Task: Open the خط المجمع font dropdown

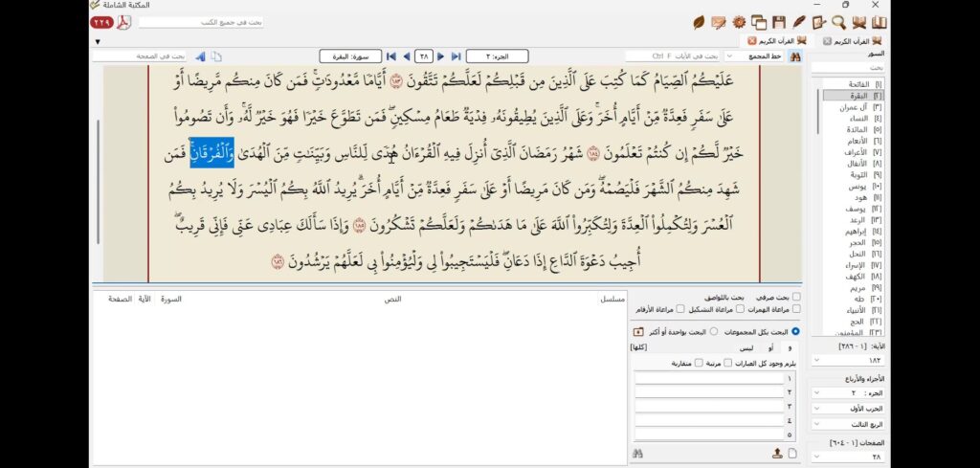Action: [727, 56]
